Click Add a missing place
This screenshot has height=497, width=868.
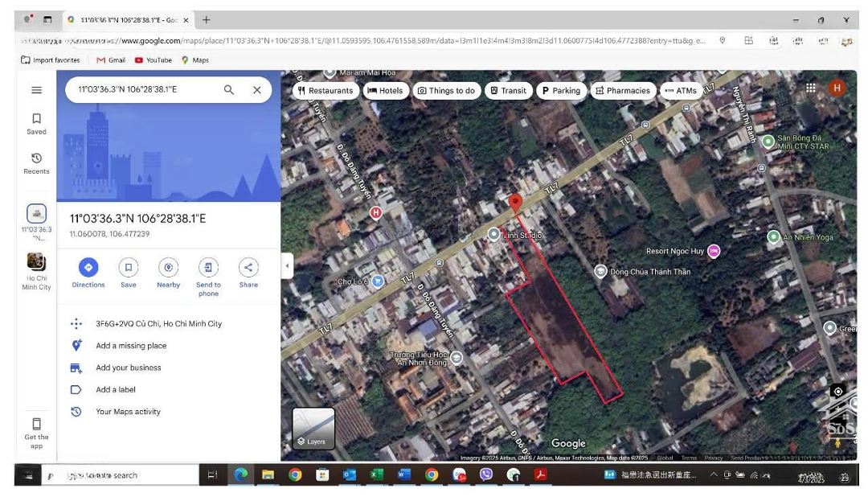pyautogui.click(x=131, y=346)
